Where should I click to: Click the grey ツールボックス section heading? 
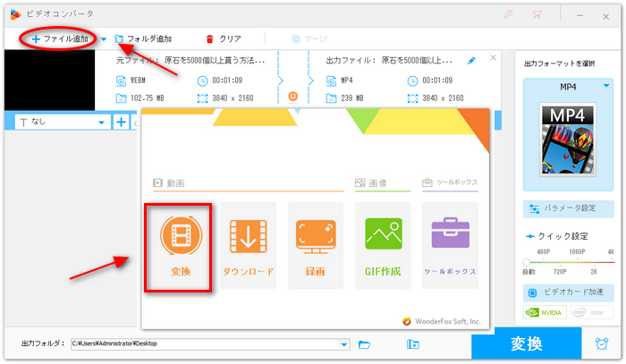tap(450, 182)
